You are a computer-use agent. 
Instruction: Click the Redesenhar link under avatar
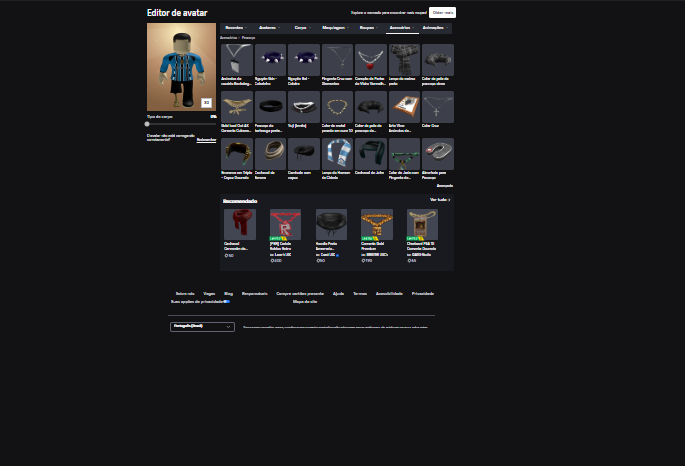(206, 140)
